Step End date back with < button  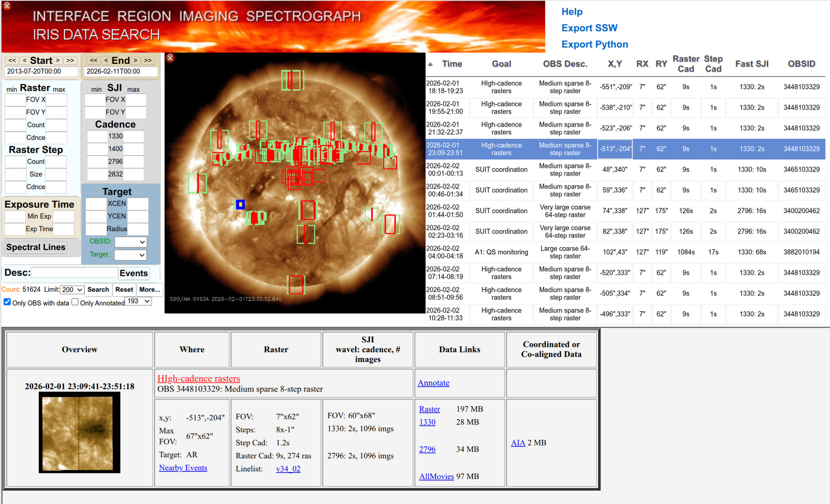pyautogui.click(x=106, y=61)
